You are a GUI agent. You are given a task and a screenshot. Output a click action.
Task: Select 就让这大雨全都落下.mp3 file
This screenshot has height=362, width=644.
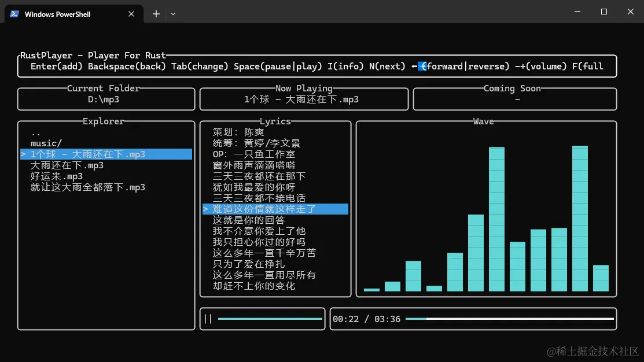(x=88, y=187)
